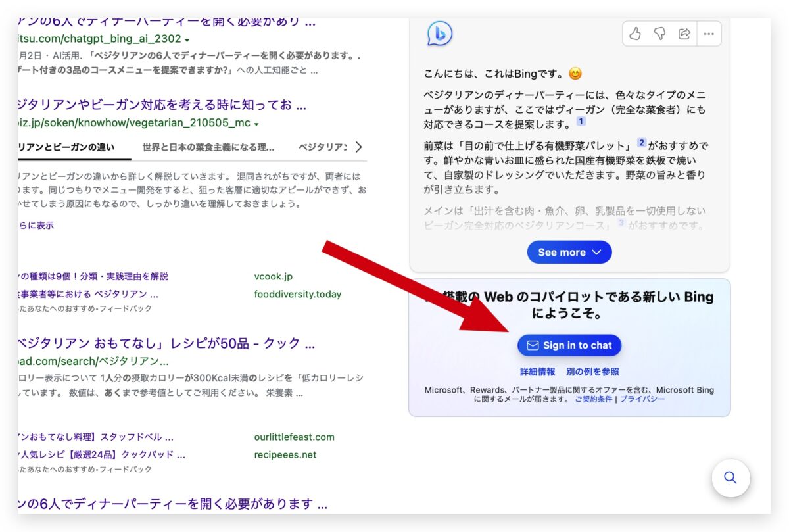Open result titled ジタリアンやビーガン対応を考える時に知ってお

162,105
